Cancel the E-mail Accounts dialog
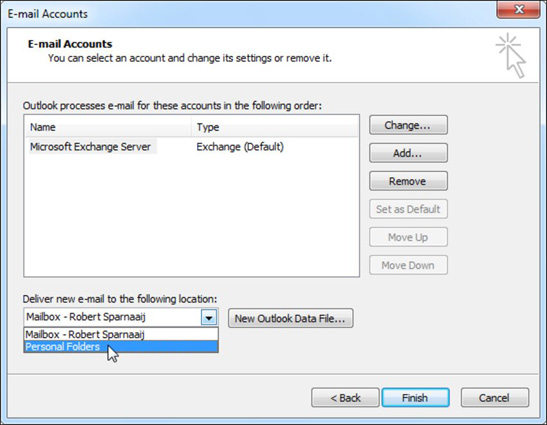 pyautogui.click(x=494, y=398)
